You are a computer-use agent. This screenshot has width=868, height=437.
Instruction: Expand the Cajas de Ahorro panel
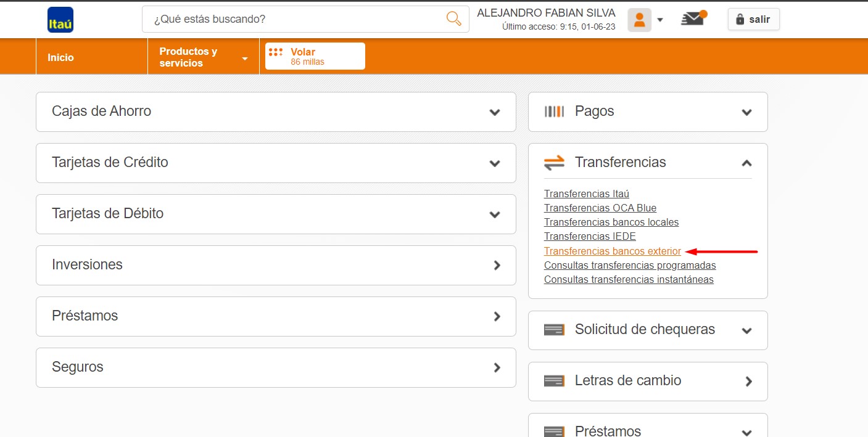[494, 112]
